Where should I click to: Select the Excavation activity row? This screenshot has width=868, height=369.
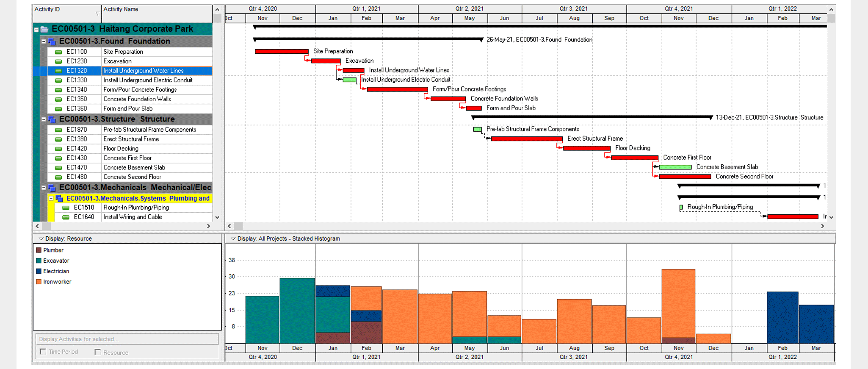[x=157, y=61]
